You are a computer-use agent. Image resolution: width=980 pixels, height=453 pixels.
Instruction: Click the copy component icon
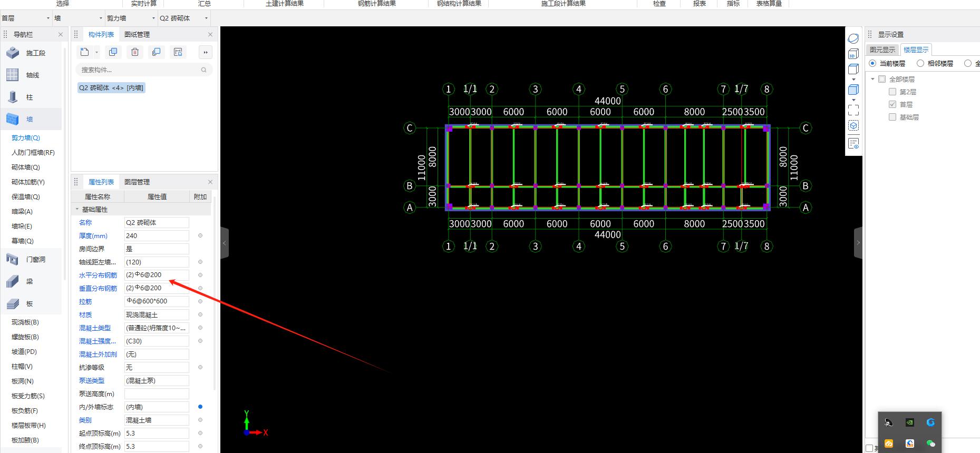(113, 52)
